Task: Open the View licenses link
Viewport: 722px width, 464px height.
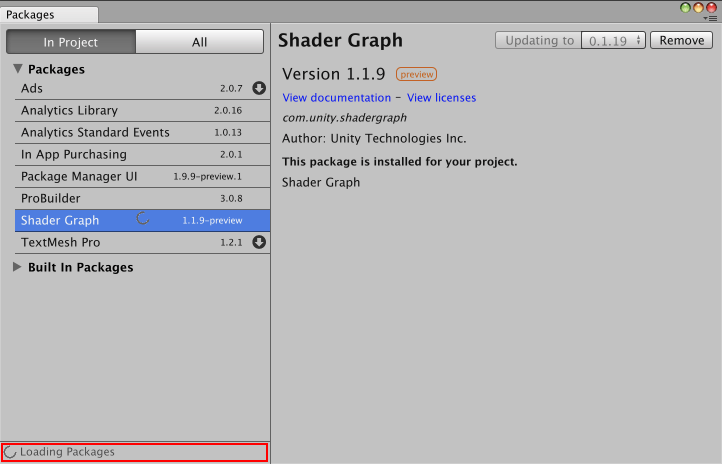Action: tap(441, 98)
